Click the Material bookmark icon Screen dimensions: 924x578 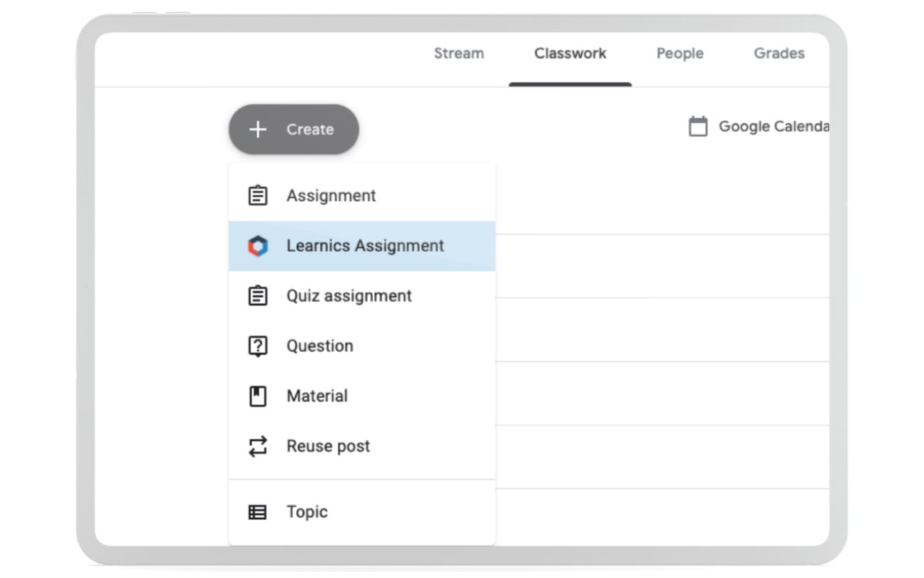tap(258, 396)
